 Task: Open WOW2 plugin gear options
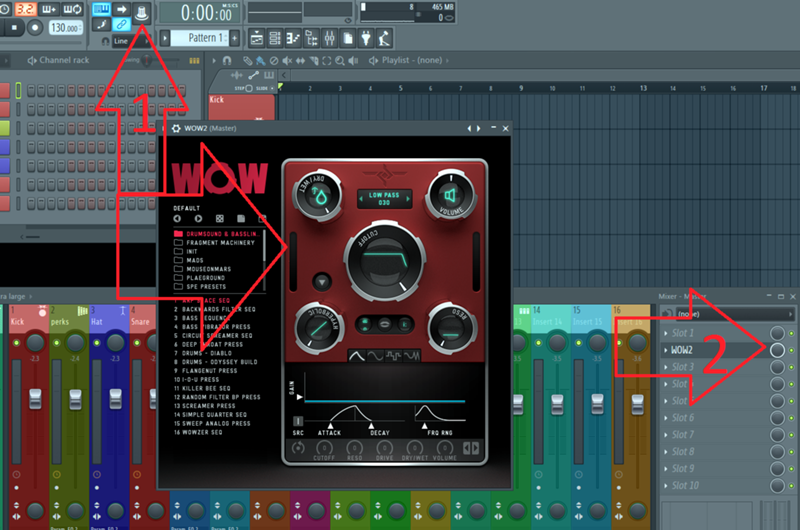[x=176, y=128]
